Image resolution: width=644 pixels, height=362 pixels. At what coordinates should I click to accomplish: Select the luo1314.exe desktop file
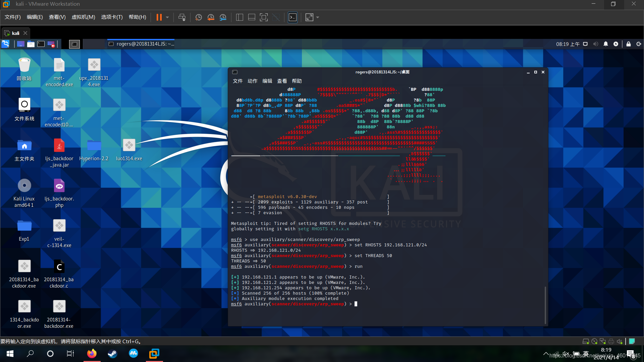(x=129, y=150)
